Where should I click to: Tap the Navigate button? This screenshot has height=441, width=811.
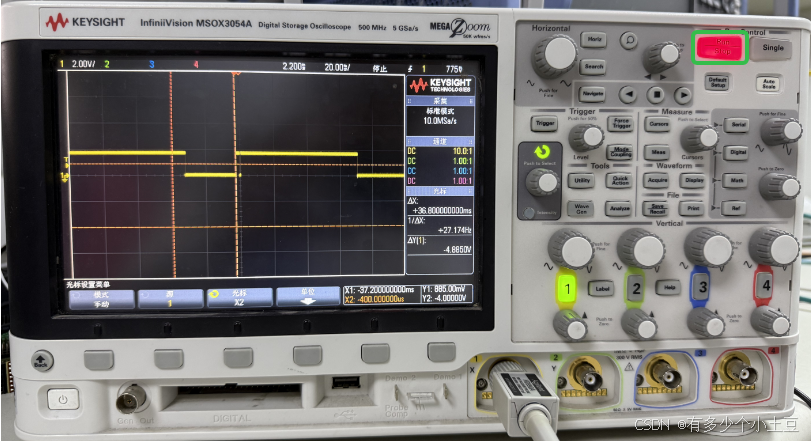tap(592, 94)
